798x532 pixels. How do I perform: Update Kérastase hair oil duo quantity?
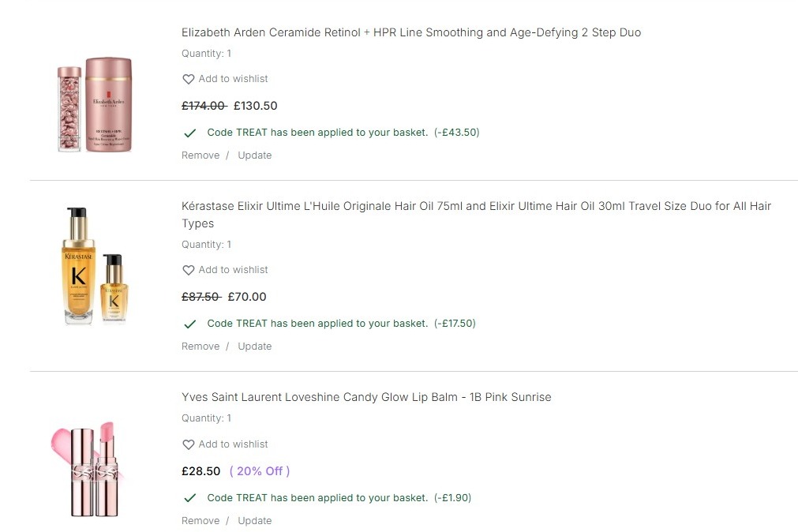[254, 347]
